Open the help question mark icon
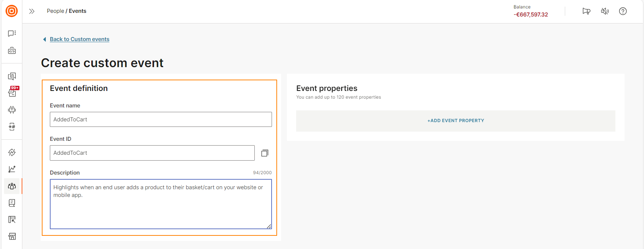The width and height of the screenshot is (644, 249). coord(623,11)
